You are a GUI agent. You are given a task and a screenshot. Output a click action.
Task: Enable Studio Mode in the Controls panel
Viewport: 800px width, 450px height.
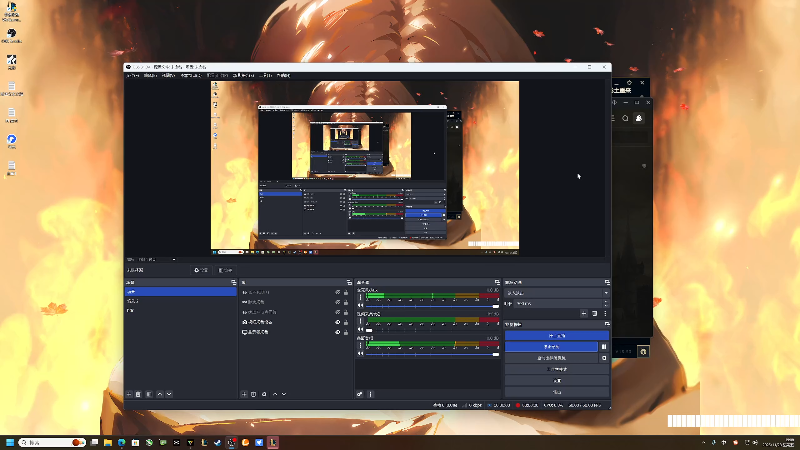point(557,369)
